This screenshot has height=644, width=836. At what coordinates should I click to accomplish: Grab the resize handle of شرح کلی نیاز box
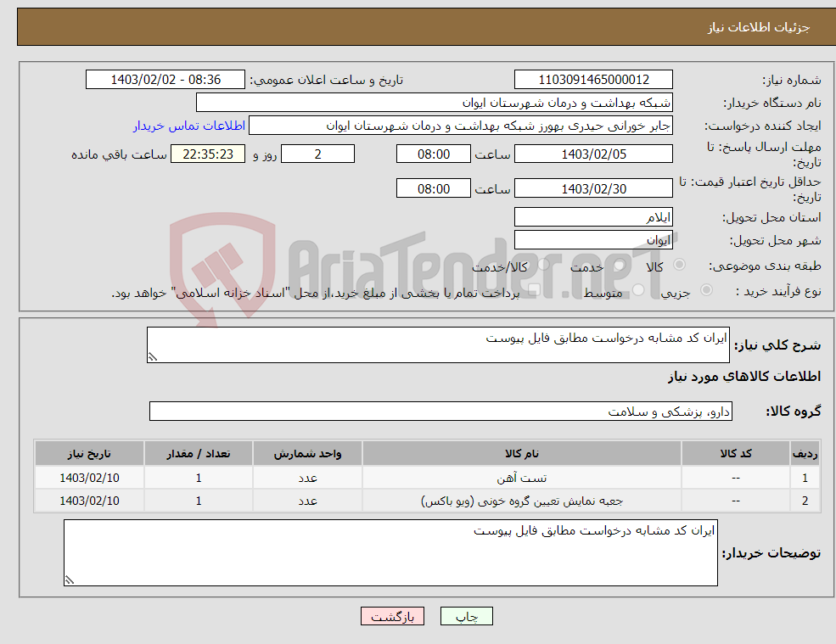pyautogui.click(x=153, y=357)
